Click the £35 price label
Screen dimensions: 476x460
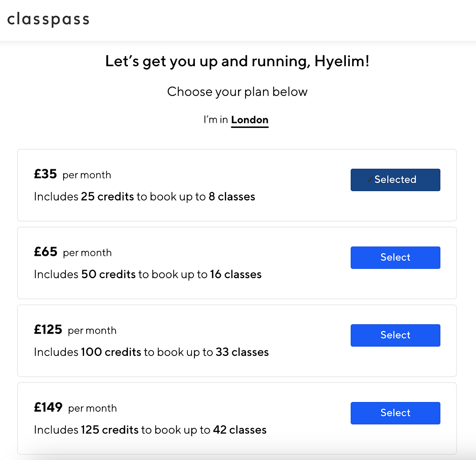(45, 174)
